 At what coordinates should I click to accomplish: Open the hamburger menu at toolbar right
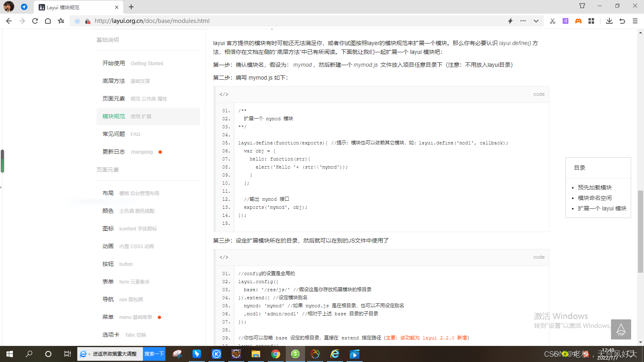coord(635,21)
